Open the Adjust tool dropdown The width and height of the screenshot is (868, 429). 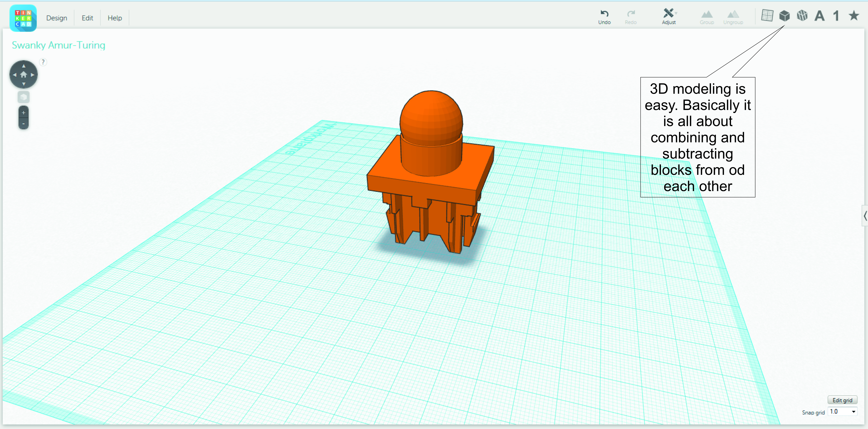click(x=669, y=17)
